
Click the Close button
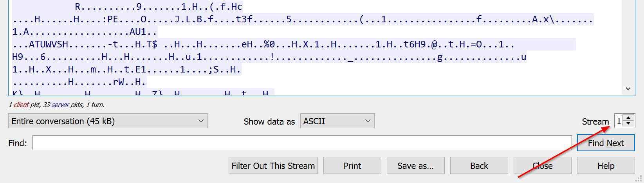pos(542,166)
